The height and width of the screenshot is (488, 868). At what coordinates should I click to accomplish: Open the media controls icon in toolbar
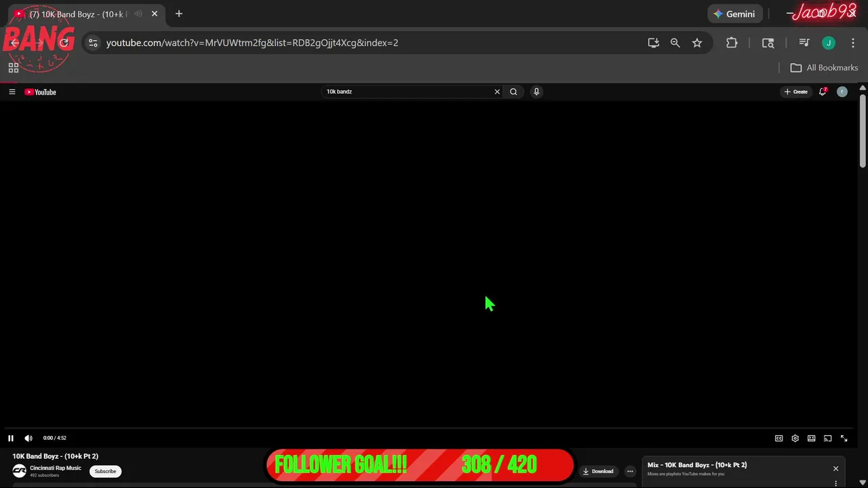coord(804,43)
